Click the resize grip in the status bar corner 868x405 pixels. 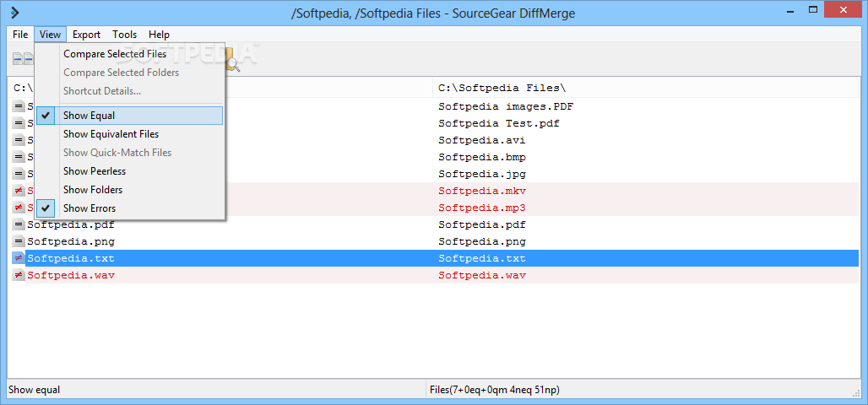click(x=856, y=392)
